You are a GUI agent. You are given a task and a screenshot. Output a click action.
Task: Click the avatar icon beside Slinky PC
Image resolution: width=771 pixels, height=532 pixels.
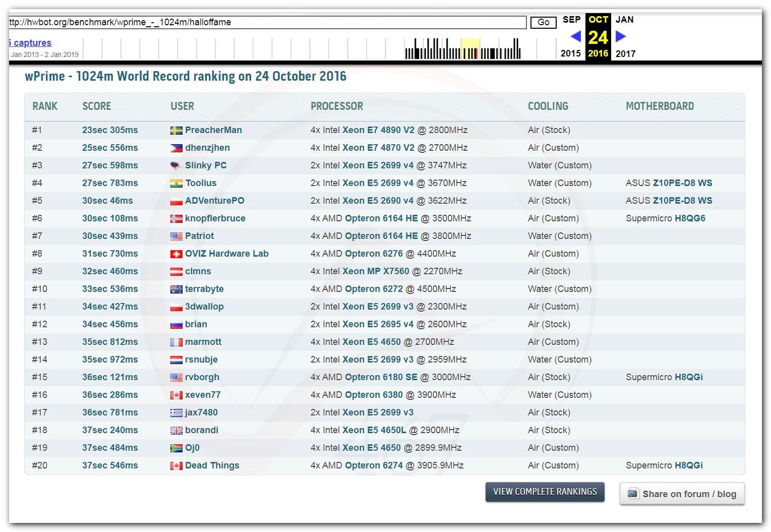(176, 166)
